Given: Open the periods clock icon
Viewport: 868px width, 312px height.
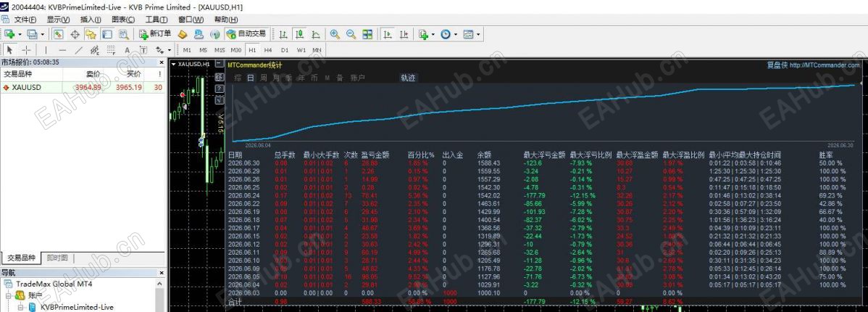Looking at the screenshot, I should click(x=446, y=34).
